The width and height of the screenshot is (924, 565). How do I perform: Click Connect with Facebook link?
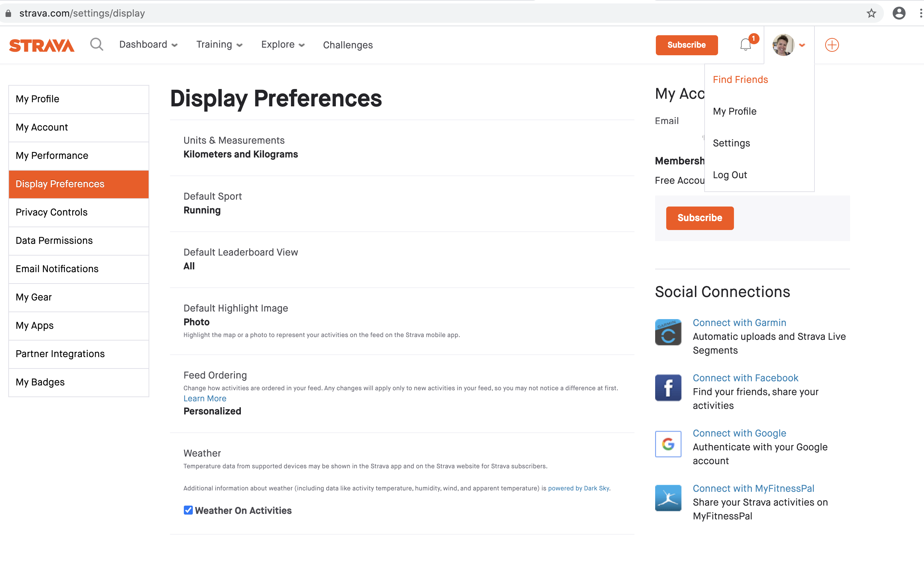(x=745, y=378)
